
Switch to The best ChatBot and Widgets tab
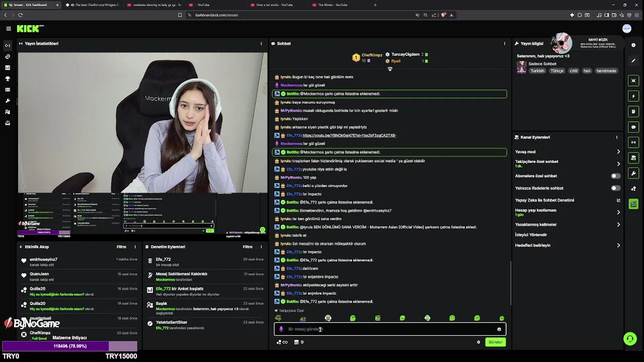(94, 5)
